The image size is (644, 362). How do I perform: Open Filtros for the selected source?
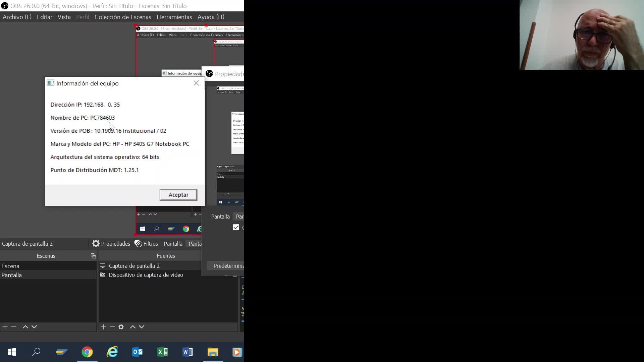[x=146, y=244]
